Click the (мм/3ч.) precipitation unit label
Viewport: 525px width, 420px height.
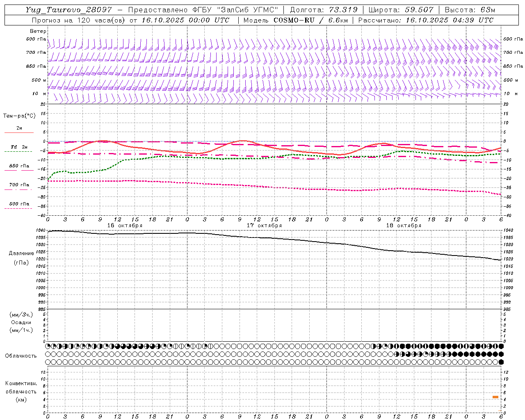click(x=21, y=315)
